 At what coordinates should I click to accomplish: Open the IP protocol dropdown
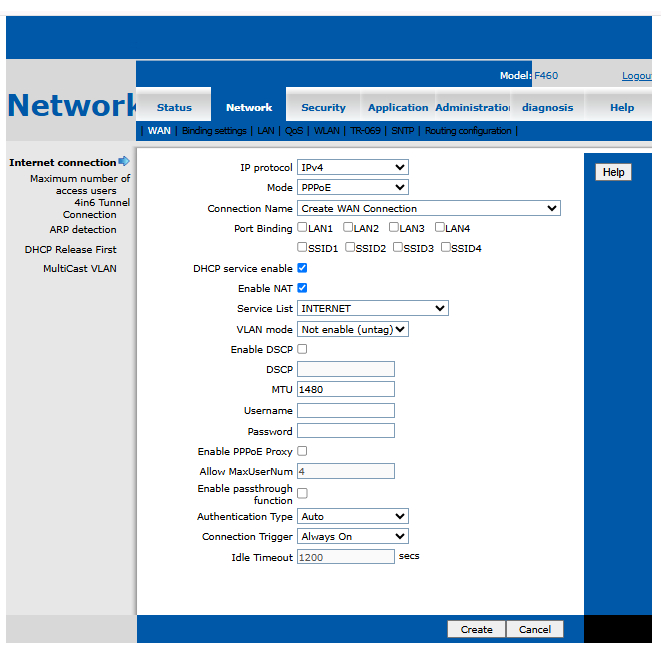click(x=353, y=167)
